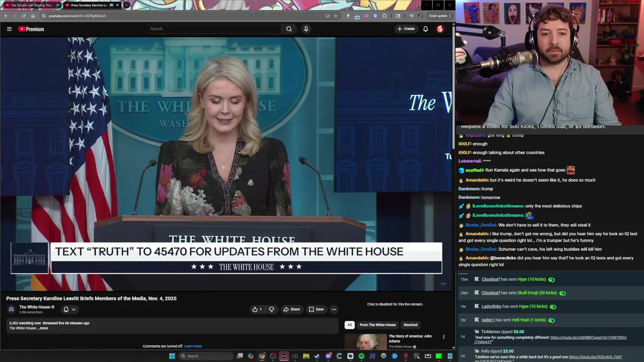This screenshot has height=362, width=644.
Task: Click chat username Lobstertail
Action: pos(470,161)
